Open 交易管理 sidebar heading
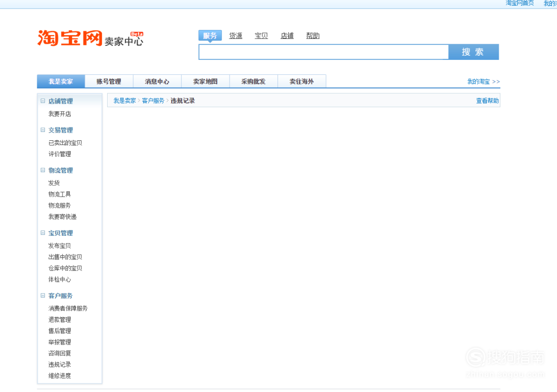 60,130
